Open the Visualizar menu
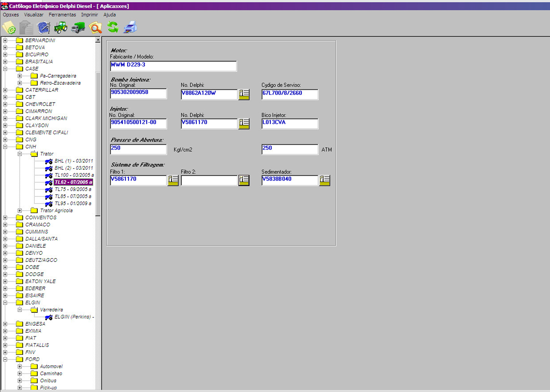 (34, 15)
